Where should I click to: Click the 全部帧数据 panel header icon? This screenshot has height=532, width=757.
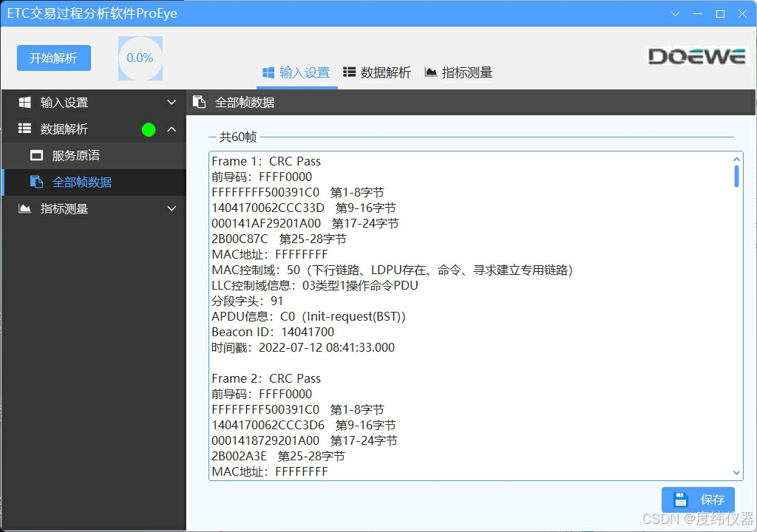point(198,103)
